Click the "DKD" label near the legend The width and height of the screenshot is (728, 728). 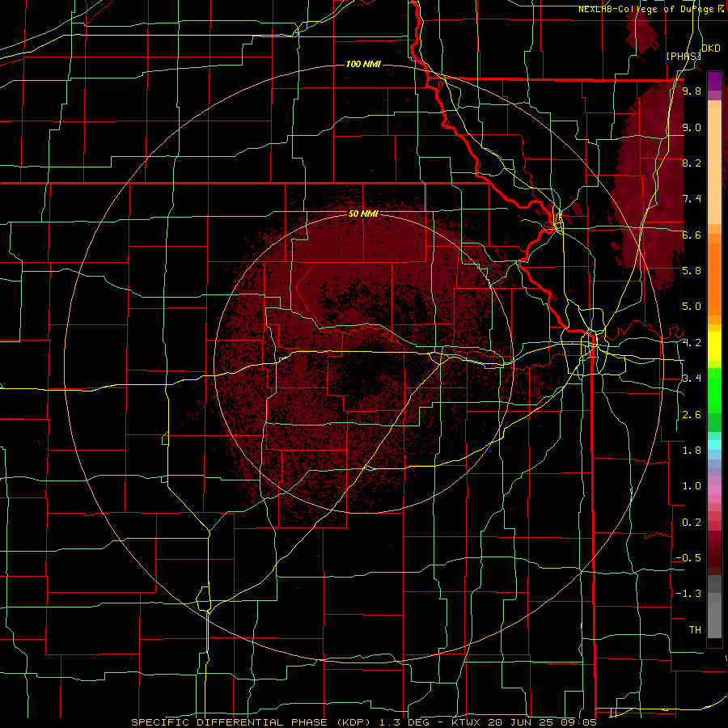click(x=711, y=48)
